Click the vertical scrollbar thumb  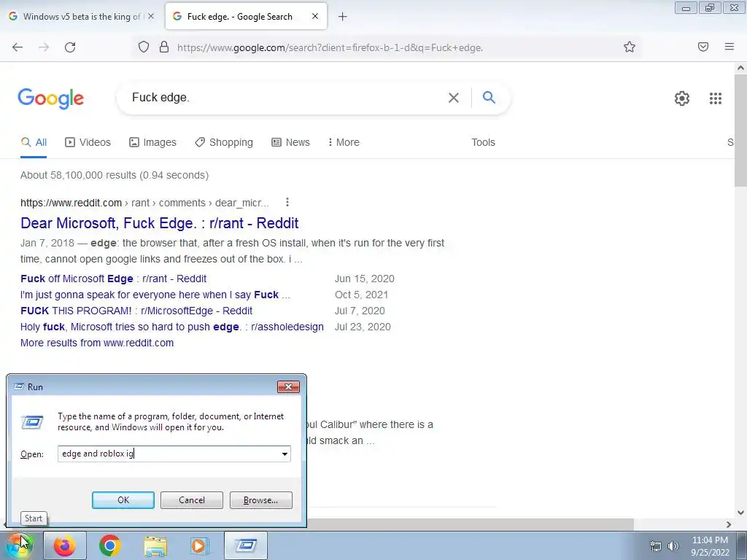tap(741, 131)
